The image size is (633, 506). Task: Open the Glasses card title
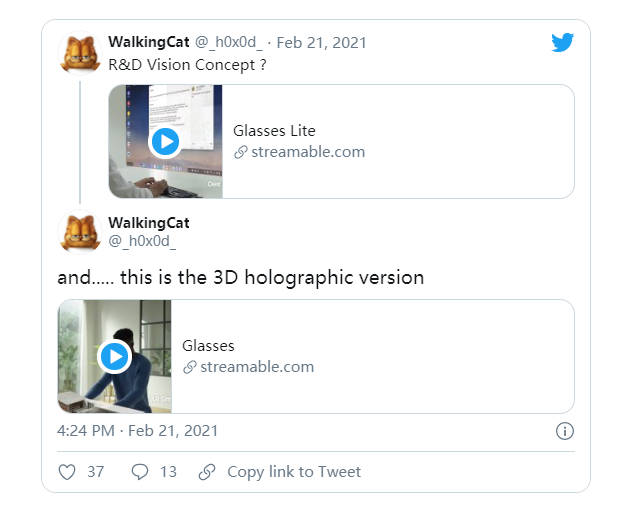(208, 345)
